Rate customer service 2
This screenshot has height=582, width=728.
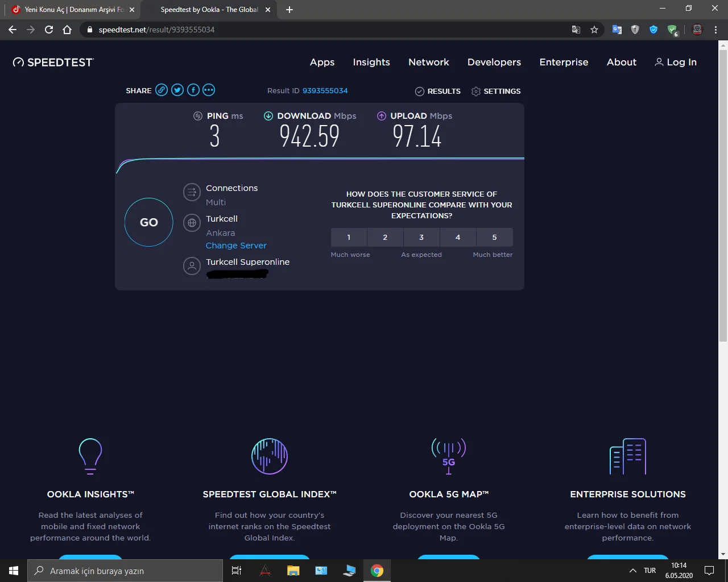pos(385,237)
